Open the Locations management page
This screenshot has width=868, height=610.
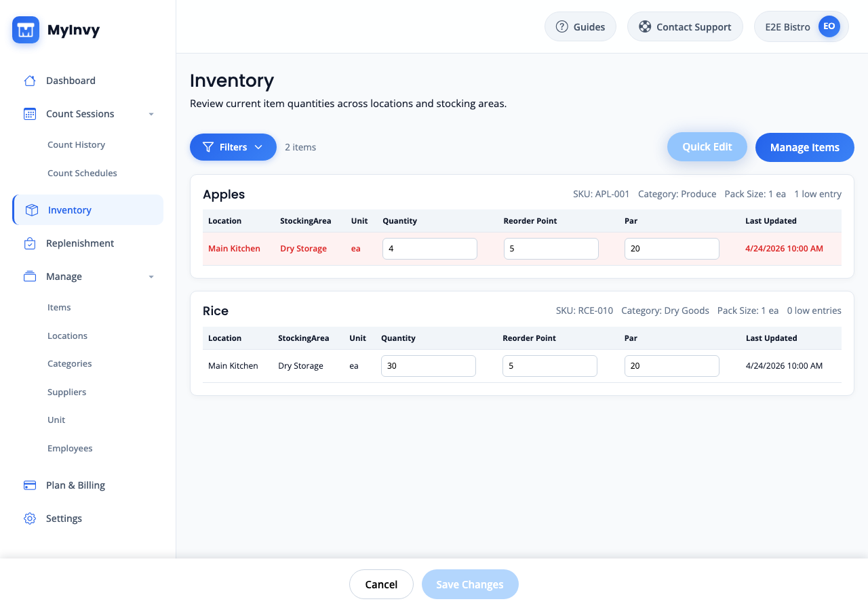point(67,336)
